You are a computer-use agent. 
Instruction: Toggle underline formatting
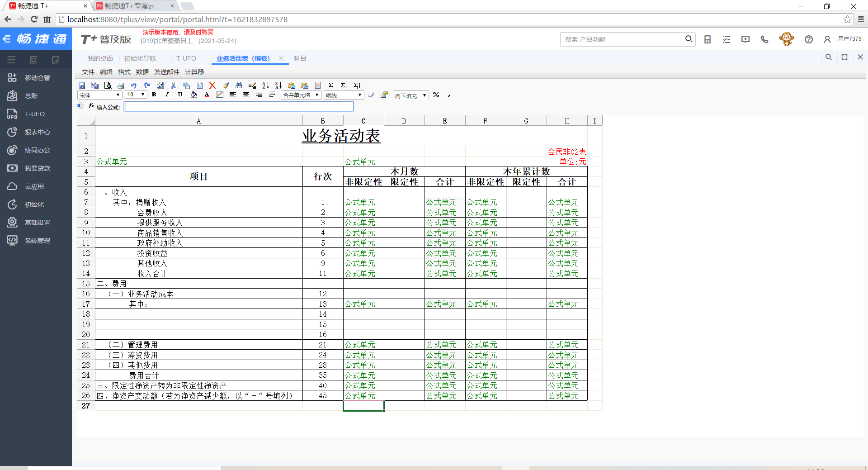180,95
